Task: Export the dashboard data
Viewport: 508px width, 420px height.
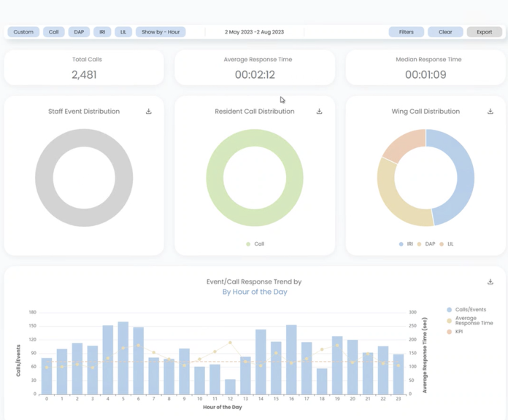Action: pyautogui.click(x=485, y=32)
